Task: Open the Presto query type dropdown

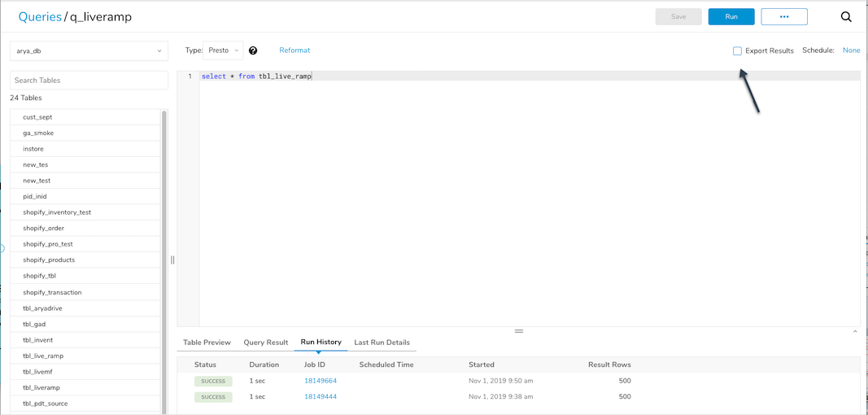Action: [x=224, y=50]
